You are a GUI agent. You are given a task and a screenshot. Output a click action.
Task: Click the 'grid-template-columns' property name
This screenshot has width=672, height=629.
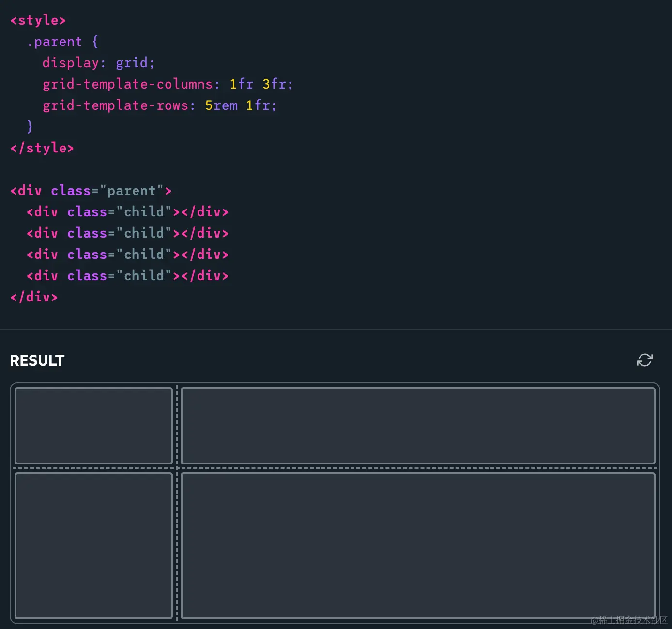pyautogui.click(x=128, y=84)
